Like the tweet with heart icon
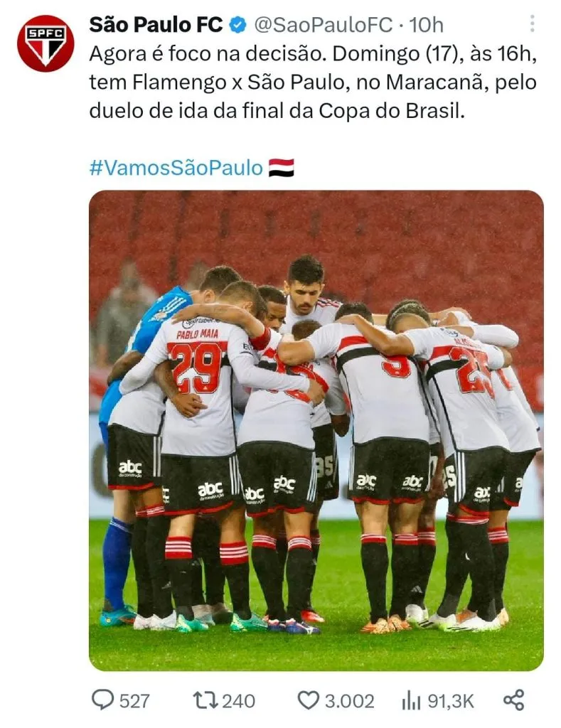The image size is (561, 728). pos(308,700)
